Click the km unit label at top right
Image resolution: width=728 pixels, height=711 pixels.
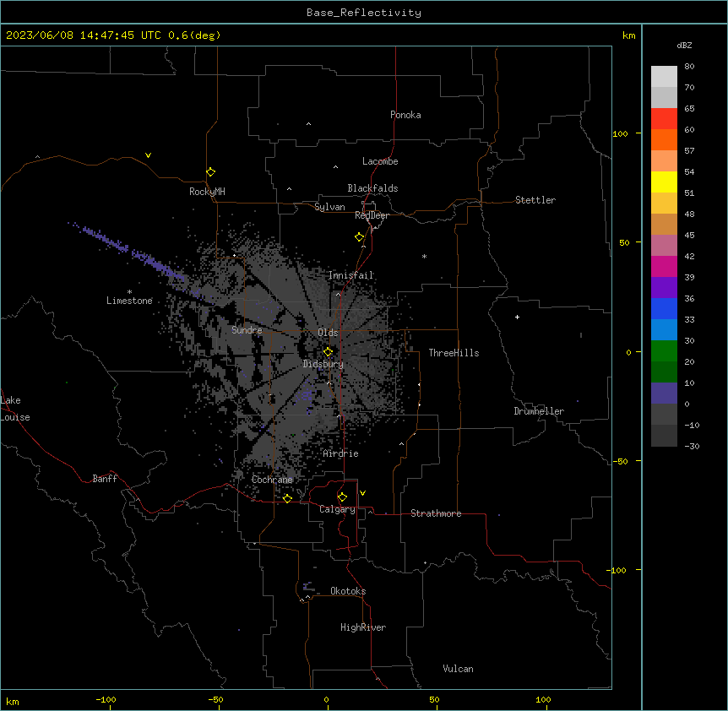pos(628,35)
